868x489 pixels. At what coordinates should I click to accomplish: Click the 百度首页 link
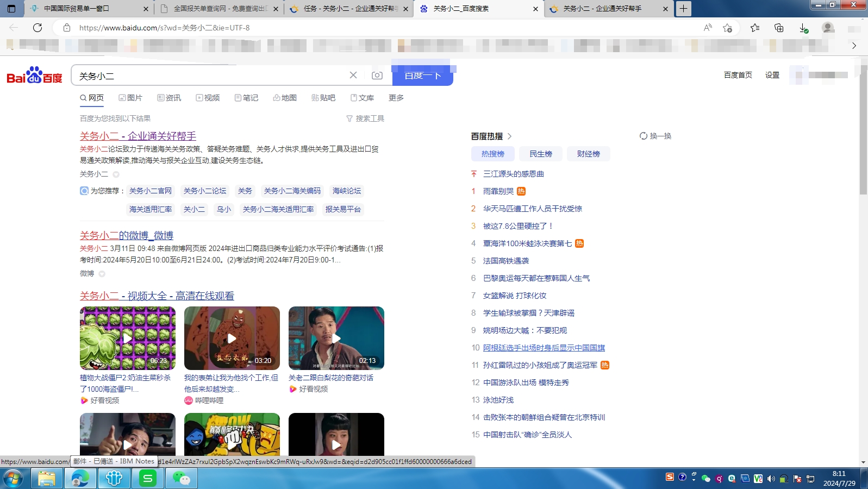[x=738, y=75]
